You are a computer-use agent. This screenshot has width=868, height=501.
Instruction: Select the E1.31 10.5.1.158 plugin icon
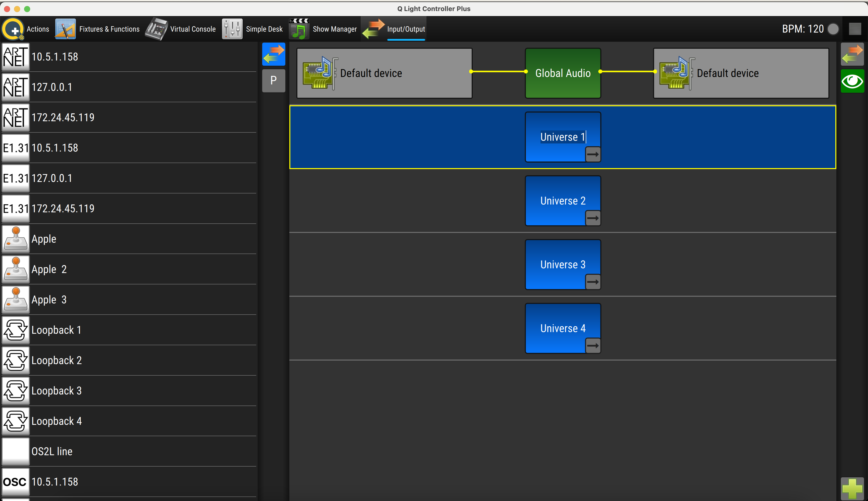(x=16, y=148)
